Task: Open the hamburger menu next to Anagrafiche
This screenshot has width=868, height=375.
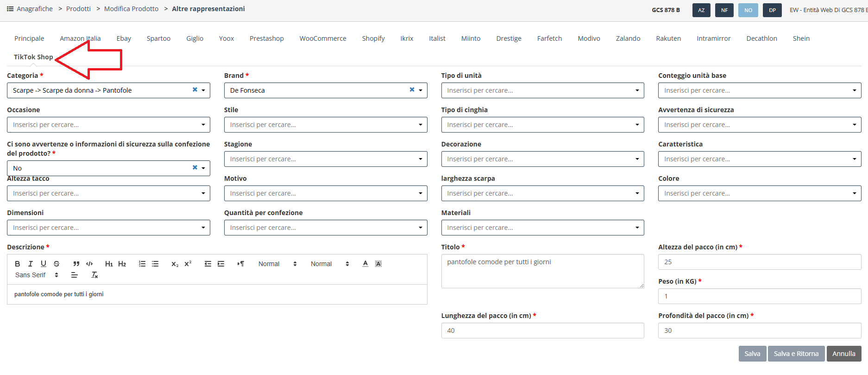Action: pos(10,9)
